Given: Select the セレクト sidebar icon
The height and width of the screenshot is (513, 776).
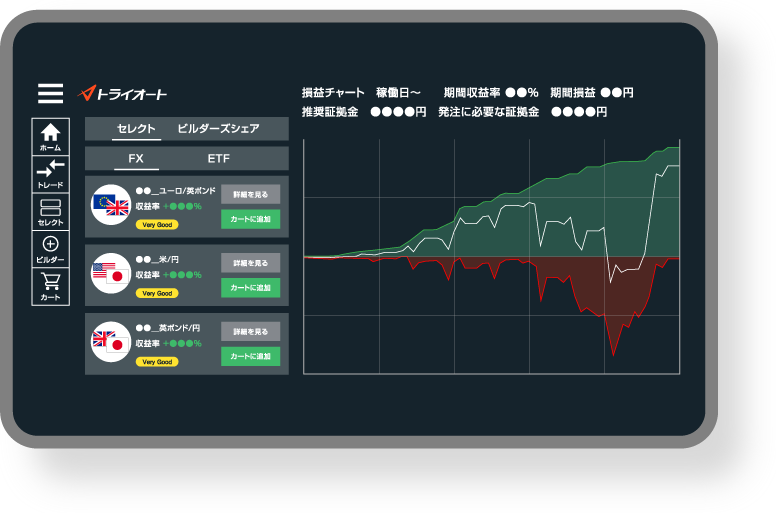Looking at the screenshot, I should click(50, 211).
